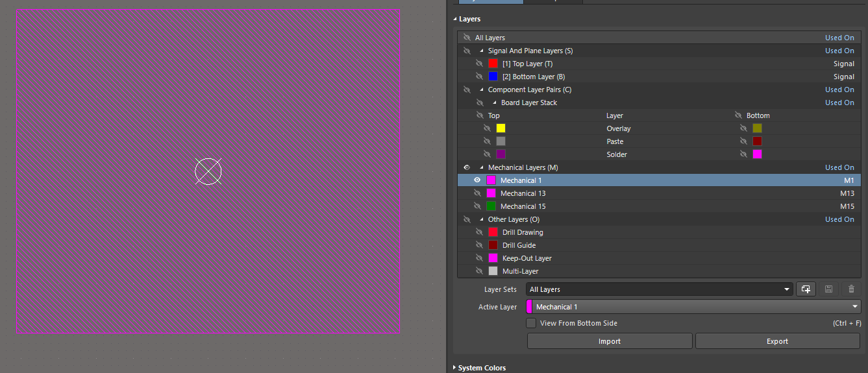The image size is (868, 373).
Task: Click the save layer set floppy icon
Action: click(829, 289)
